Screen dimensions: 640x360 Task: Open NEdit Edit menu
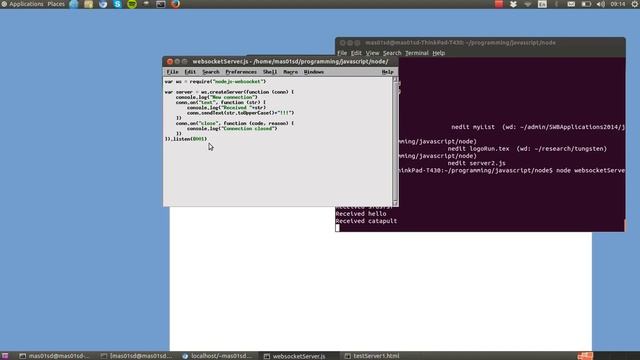[x=190, y=72]
